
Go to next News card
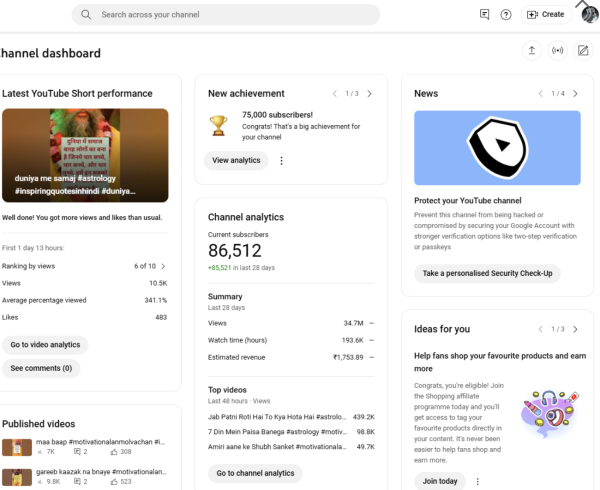tap(575, 93)
